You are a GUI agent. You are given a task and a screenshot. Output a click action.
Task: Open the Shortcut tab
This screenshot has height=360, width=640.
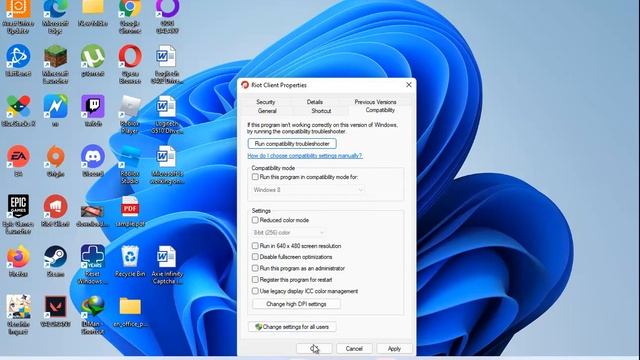click(x=321, y=111)
